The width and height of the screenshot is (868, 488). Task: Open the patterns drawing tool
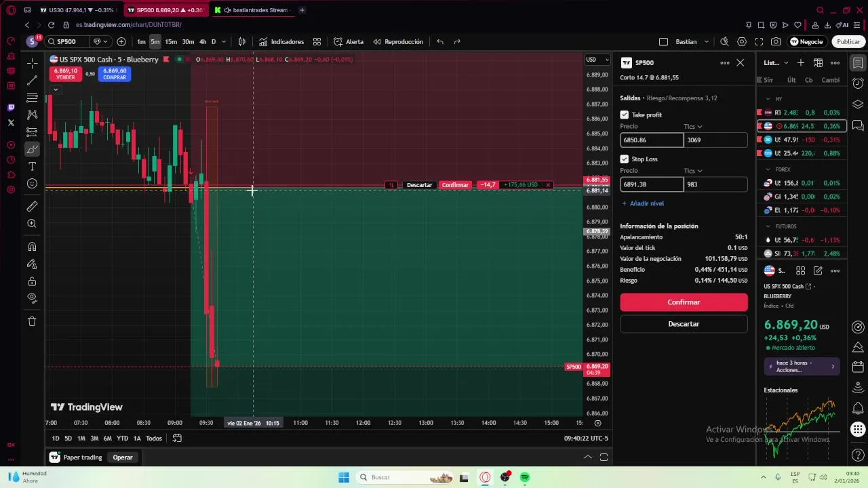pos(32,115)
